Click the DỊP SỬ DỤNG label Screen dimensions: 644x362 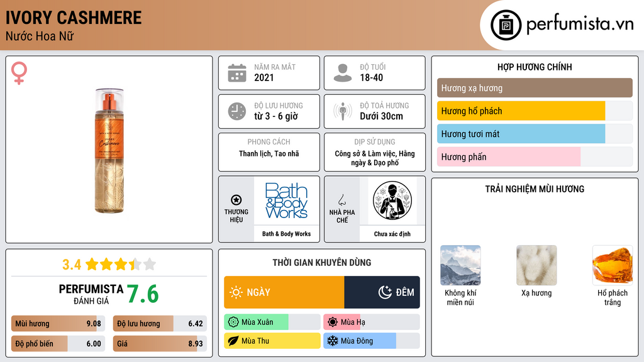coord(375,141)
